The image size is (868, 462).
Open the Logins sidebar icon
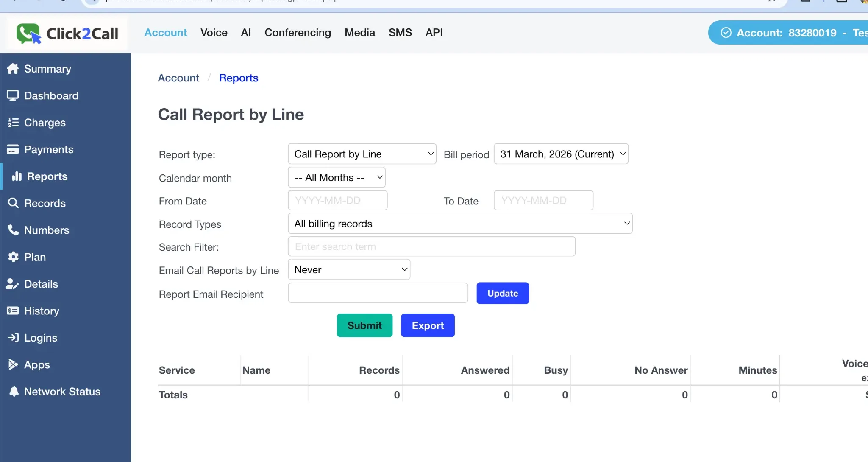[13, 338]
